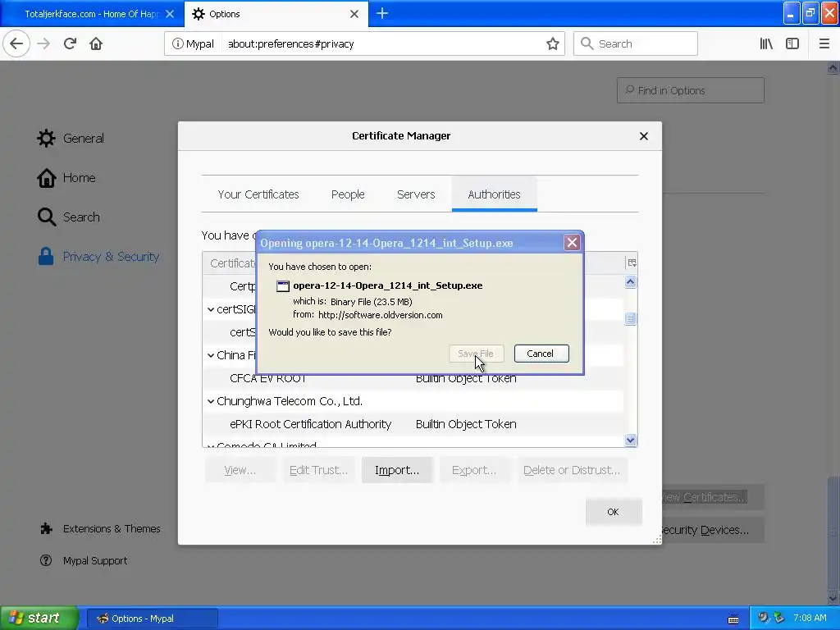Show site information icon next to Mypal
The width and height of the screenshot is (840, 630).
pos(177,43)
